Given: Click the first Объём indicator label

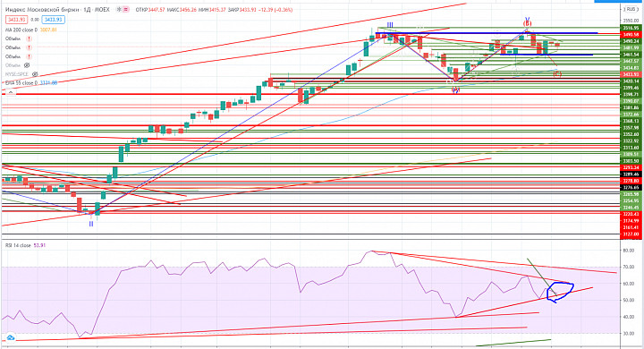Looking at the screenshot, I should (13, 38).
